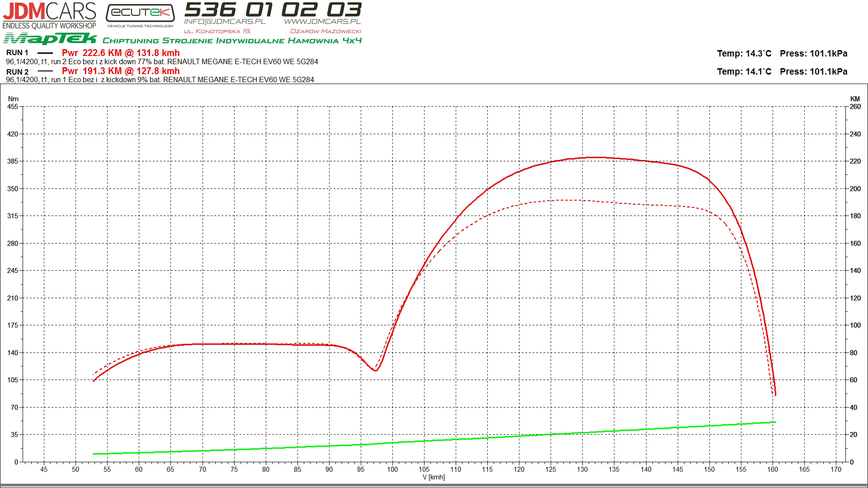
Task: Click the RUN 1 solid line legend marker
Action: [45, 53]
